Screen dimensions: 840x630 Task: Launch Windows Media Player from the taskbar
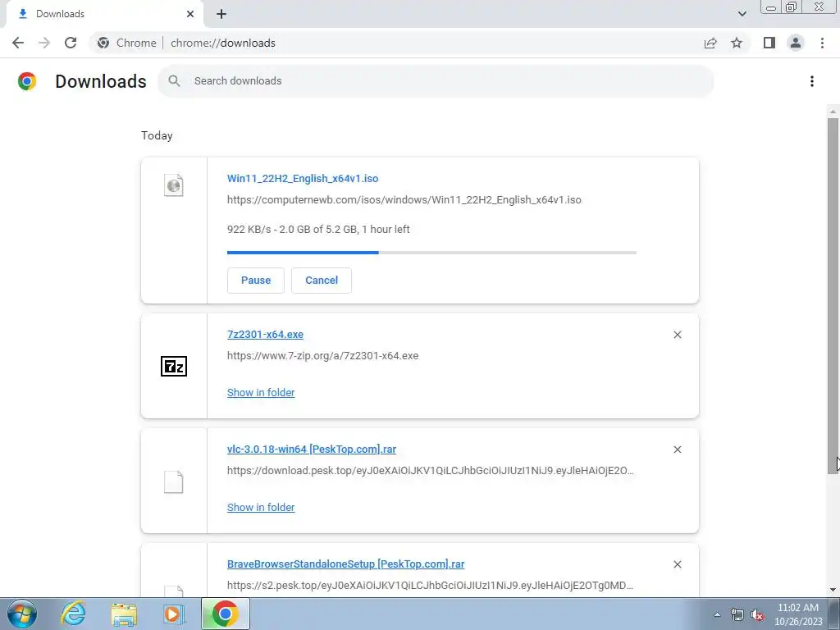click(x=174, y=614)
